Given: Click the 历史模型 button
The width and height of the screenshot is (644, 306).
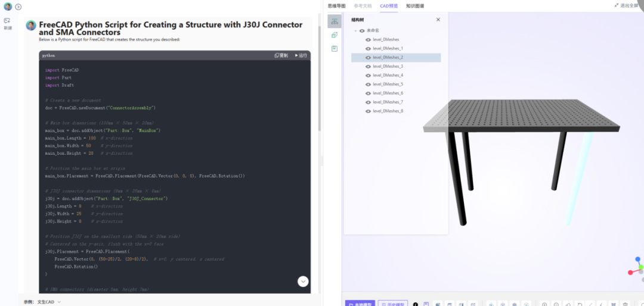Looking at the screenshot, I should pos(392,304).
